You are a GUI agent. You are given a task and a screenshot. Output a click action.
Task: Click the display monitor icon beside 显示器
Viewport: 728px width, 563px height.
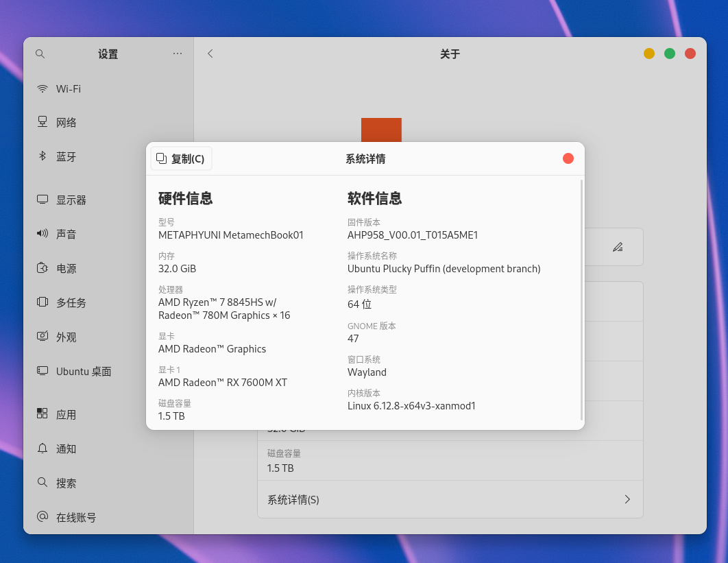click(x=43, y=200)
